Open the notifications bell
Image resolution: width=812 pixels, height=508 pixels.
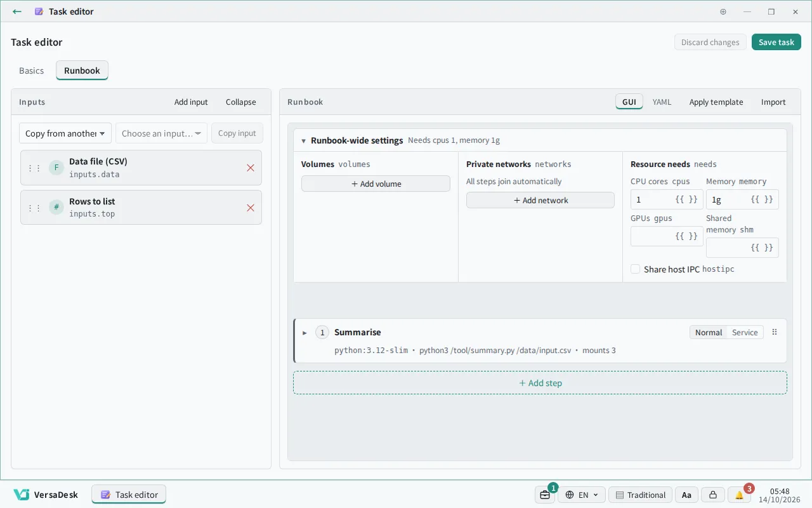click(739, 495)
